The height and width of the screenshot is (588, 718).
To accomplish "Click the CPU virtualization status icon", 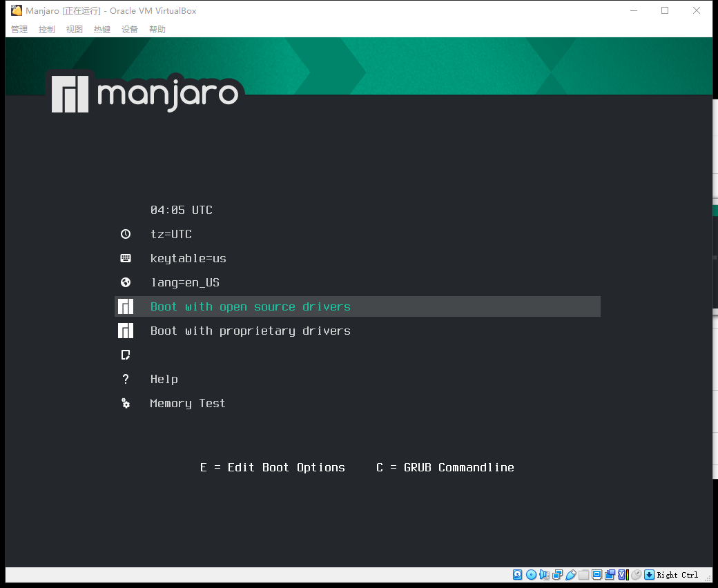I will pos(623,575).
